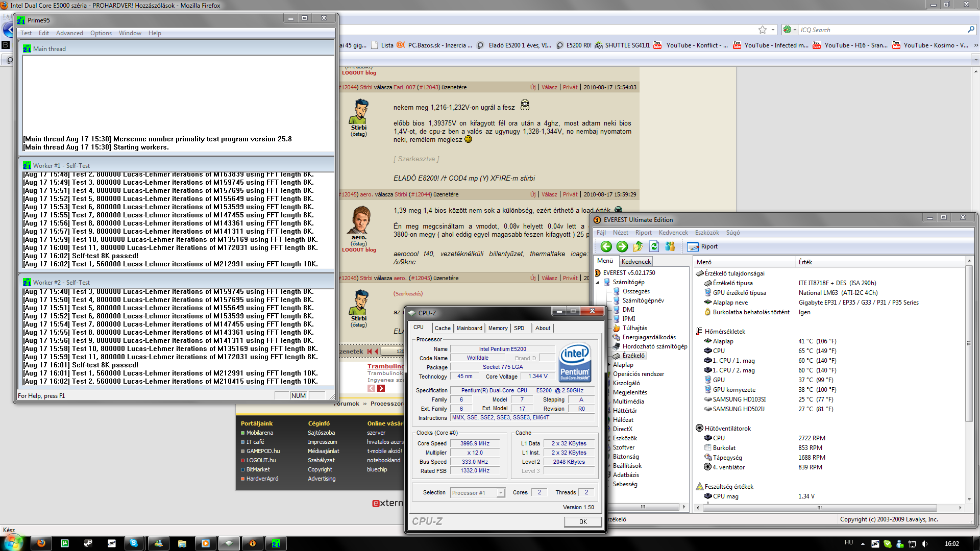
Task: Open the EVEREST Fájl menu
Action: pyautogui.click(x=601, y=233)
